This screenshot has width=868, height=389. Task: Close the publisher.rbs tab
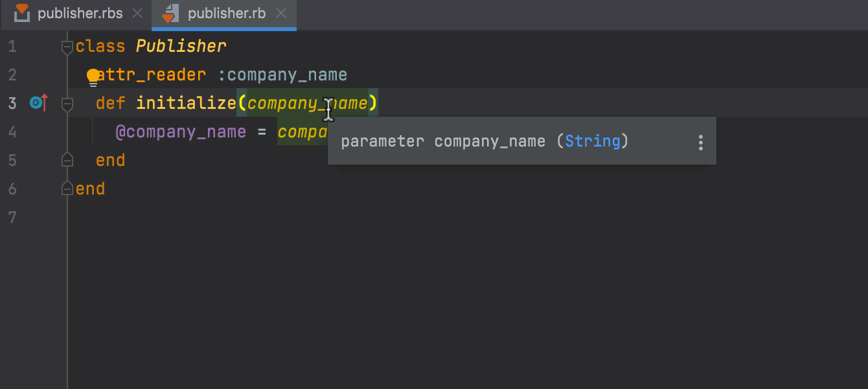[x=137, y=14]
